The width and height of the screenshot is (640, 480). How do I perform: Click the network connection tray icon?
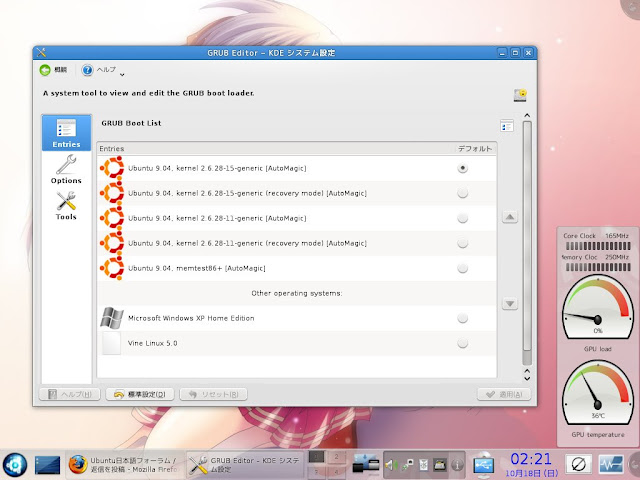tap(407, 465)
